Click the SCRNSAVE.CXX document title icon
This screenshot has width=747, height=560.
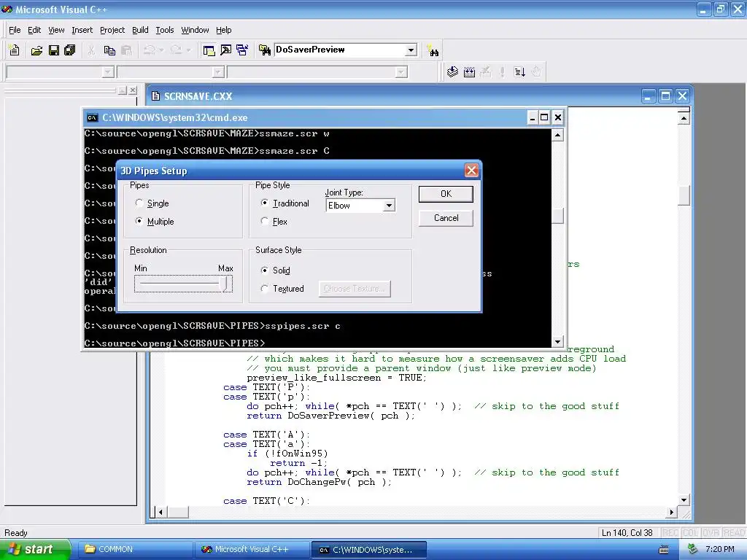click(x=155, y=96)
